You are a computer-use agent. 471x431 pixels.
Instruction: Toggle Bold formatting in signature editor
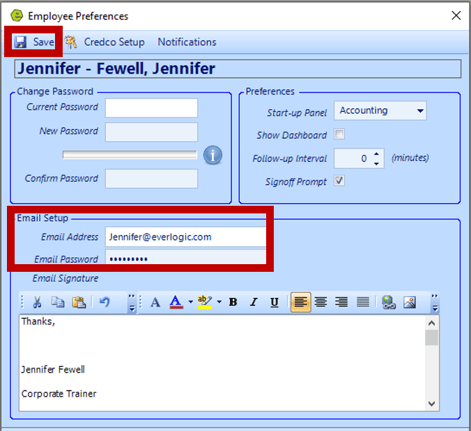(x=233, y=302)
